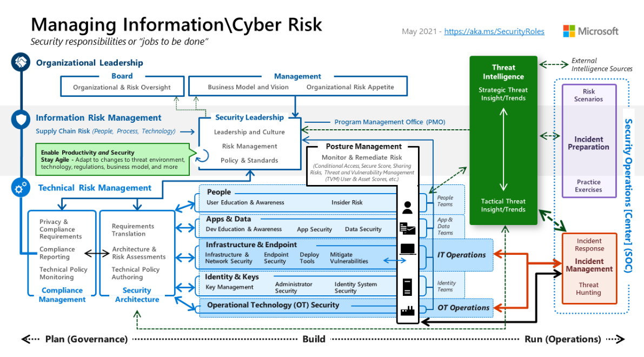Click the Compliance Management heading
This screenshot has height=357, width=644.
pos(62,295)
